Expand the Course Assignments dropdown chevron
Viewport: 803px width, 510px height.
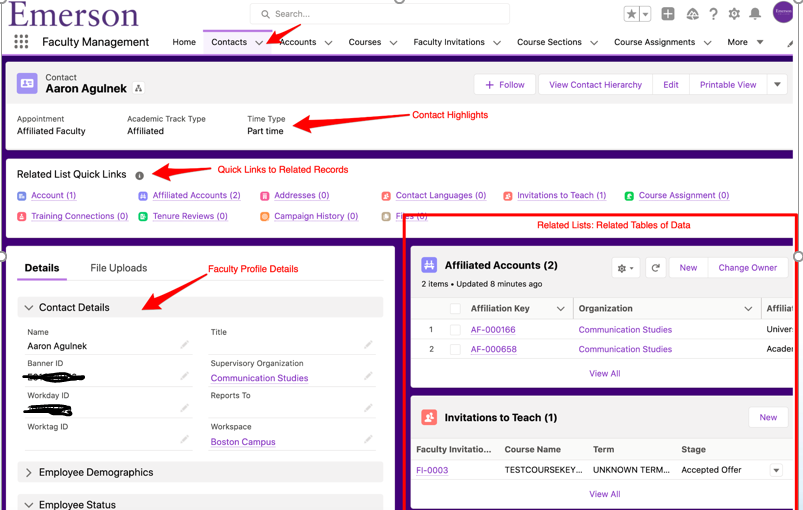[707, 42]
